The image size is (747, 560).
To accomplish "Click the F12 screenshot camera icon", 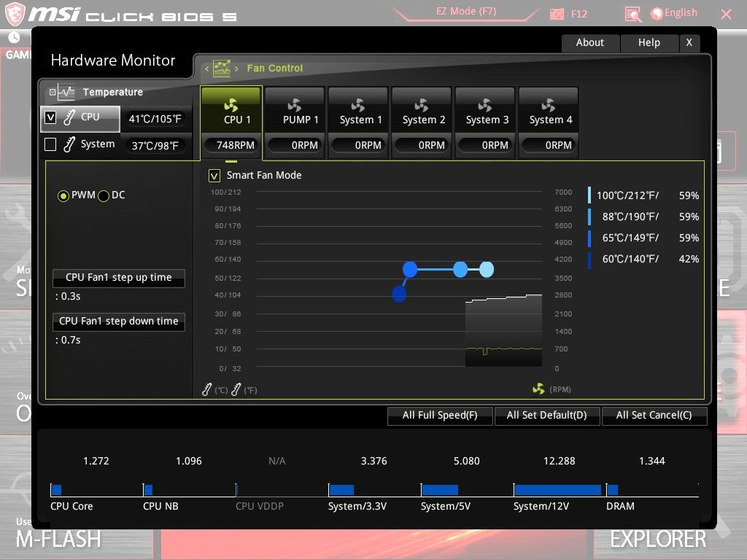I will (557, 14).
